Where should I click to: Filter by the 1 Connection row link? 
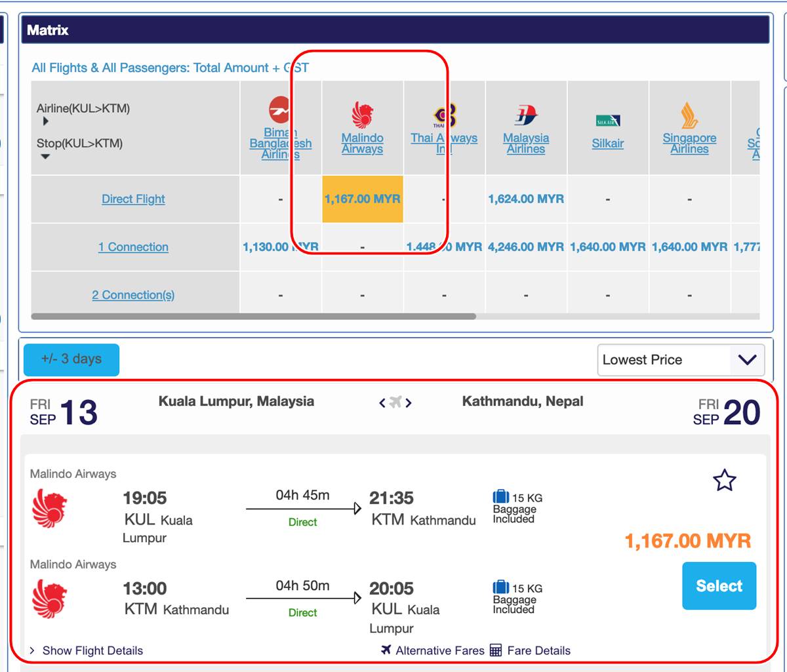pos(133,247)
